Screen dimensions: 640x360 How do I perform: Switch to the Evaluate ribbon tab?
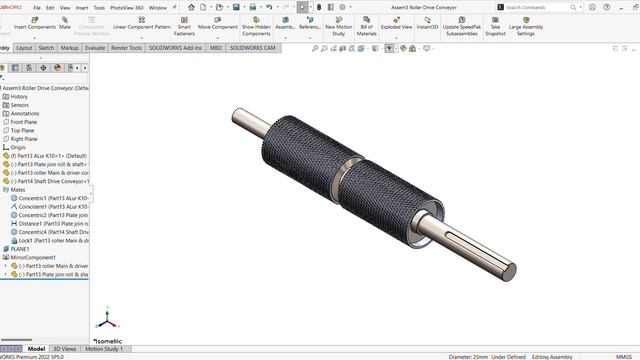pyautogui.click(x=95, y=48)
